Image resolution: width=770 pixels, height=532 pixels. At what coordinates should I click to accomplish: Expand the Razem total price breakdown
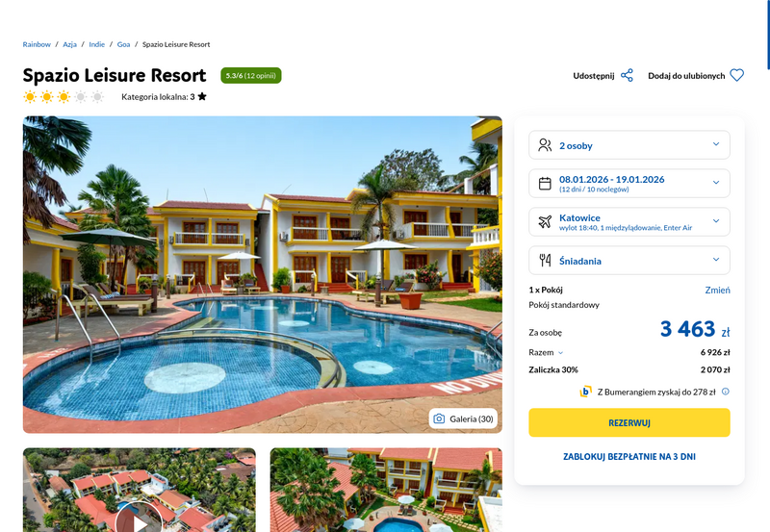point(546,352)
